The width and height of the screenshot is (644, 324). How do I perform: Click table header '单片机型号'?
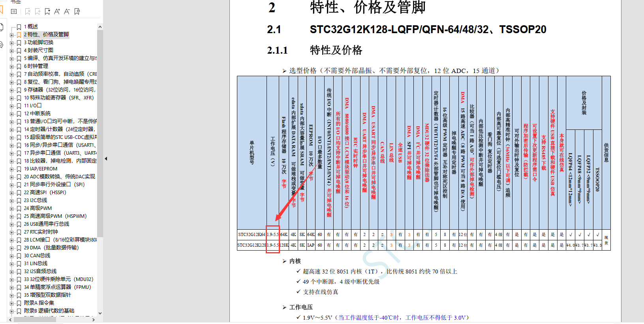[x=252, y=152]
